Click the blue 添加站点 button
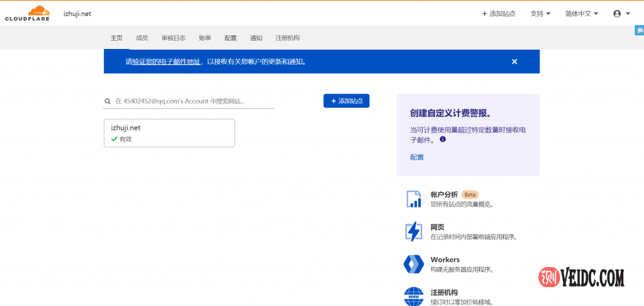Image resolution: width=644 pixels, height=306 pixels. [x=347, y=101]
